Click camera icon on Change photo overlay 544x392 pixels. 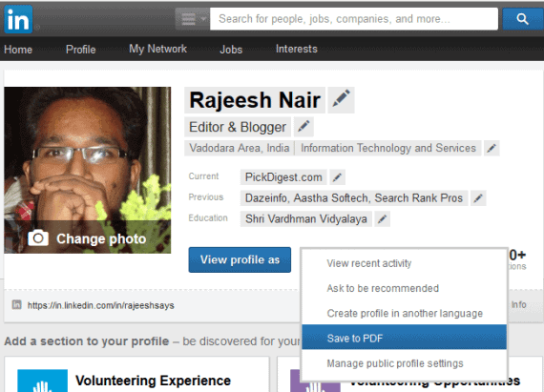pyautogui.click(x=38, y=238)
